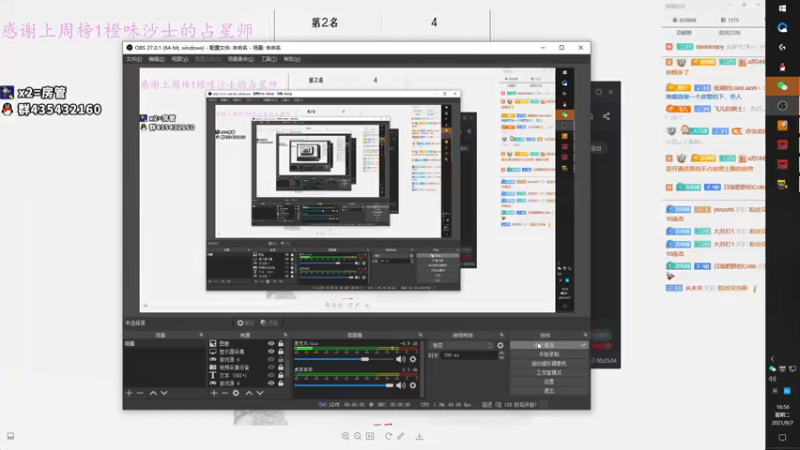Zoom in using the image viewer magnifier-plus icon
800x450 pixels.
(345, 436)
